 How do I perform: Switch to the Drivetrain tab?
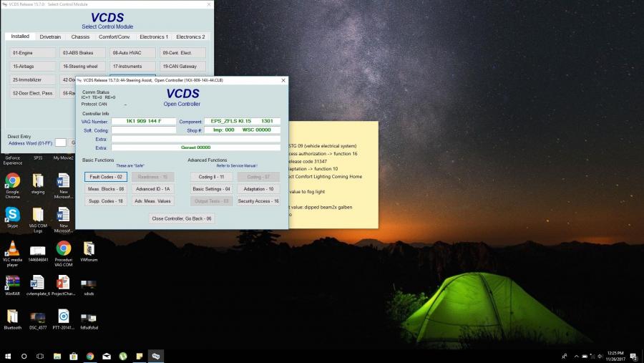coord(50,37)
